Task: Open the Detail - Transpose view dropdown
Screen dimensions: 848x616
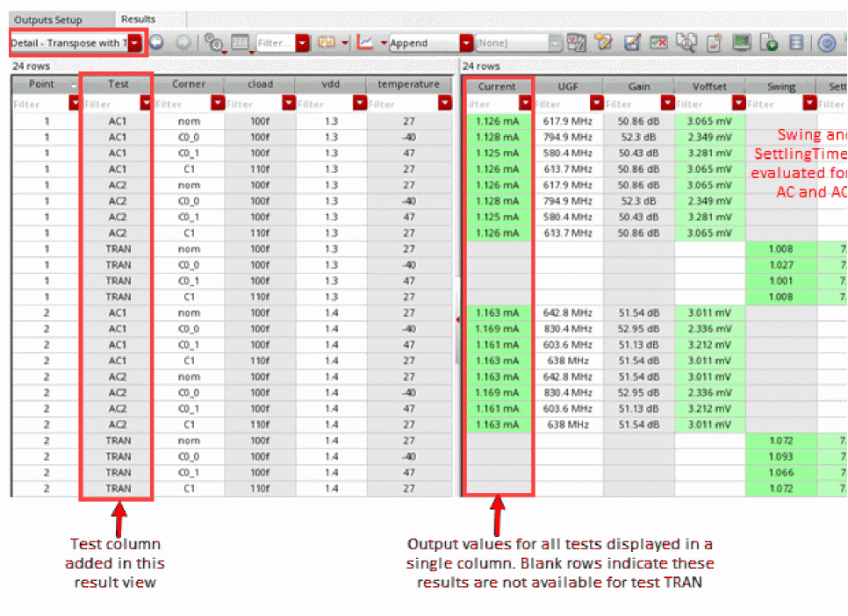Action: pyautogui.click(x=134, y=43)
